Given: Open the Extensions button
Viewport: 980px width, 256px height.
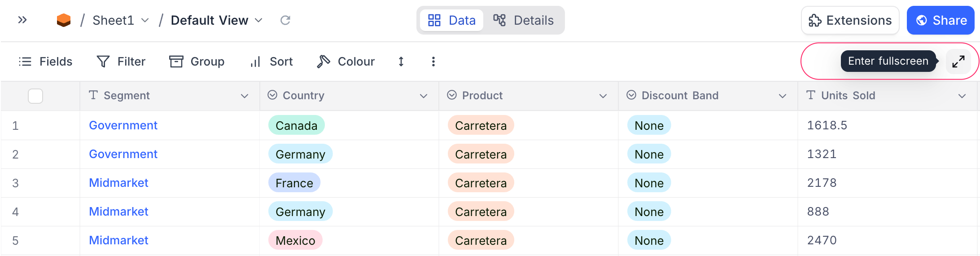Looking at the screenshot, I should pos(850,20).
